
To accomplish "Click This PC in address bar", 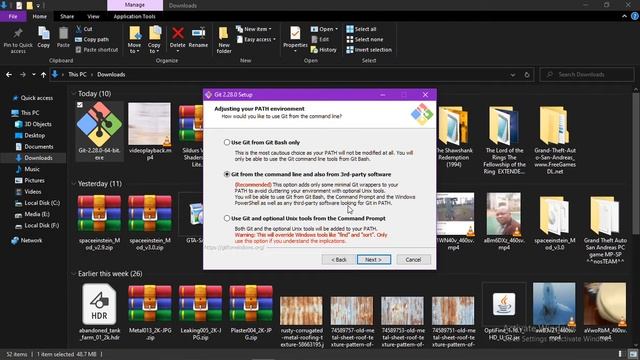I will pyautogui.click(x=77, y=75).
